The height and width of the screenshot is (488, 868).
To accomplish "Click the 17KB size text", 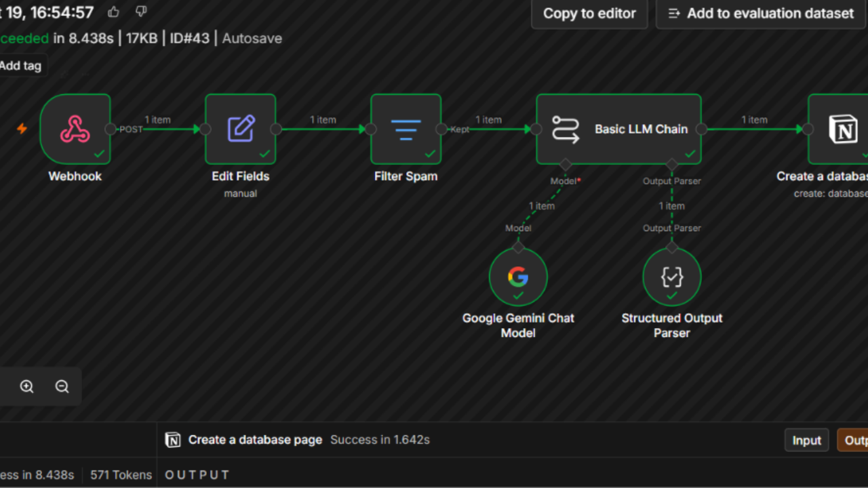I will pos(142,39).
